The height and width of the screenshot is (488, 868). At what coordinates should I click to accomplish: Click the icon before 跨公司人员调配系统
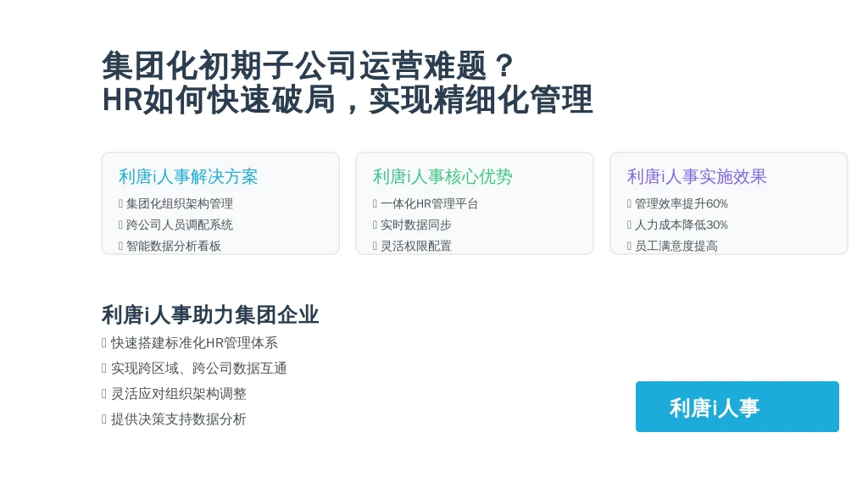click(x=120, y=225)
